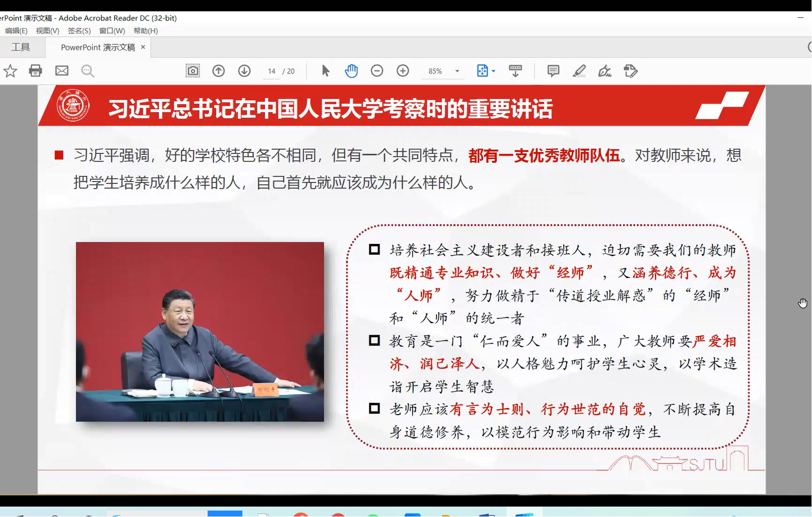
Task: Toggle the hand pan tool
Action: pos(351,71)
